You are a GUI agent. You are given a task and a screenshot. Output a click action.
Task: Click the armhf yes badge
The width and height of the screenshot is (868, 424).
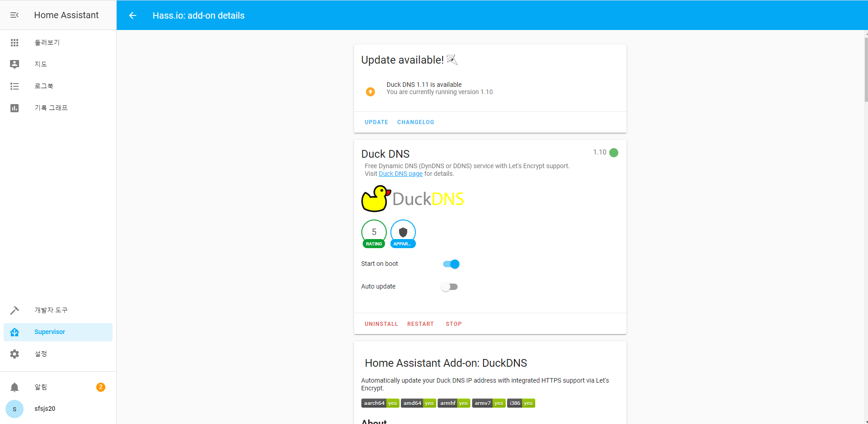454,403
